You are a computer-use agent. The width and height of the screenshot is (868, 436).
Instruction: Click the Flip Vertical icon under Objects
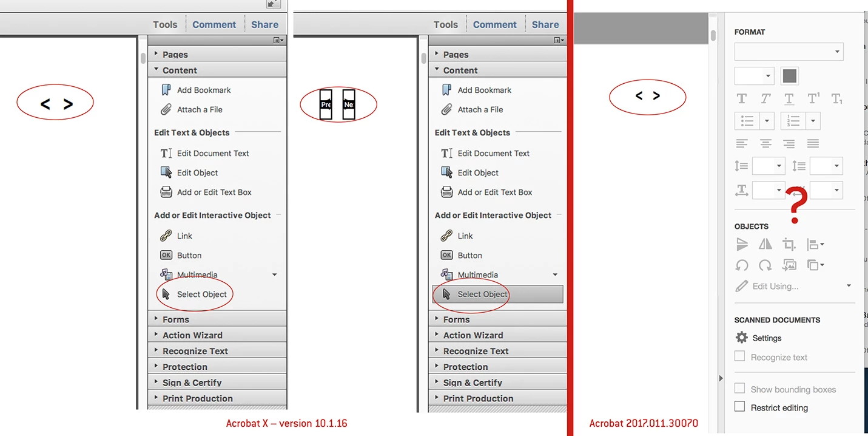tap(742, 244)
